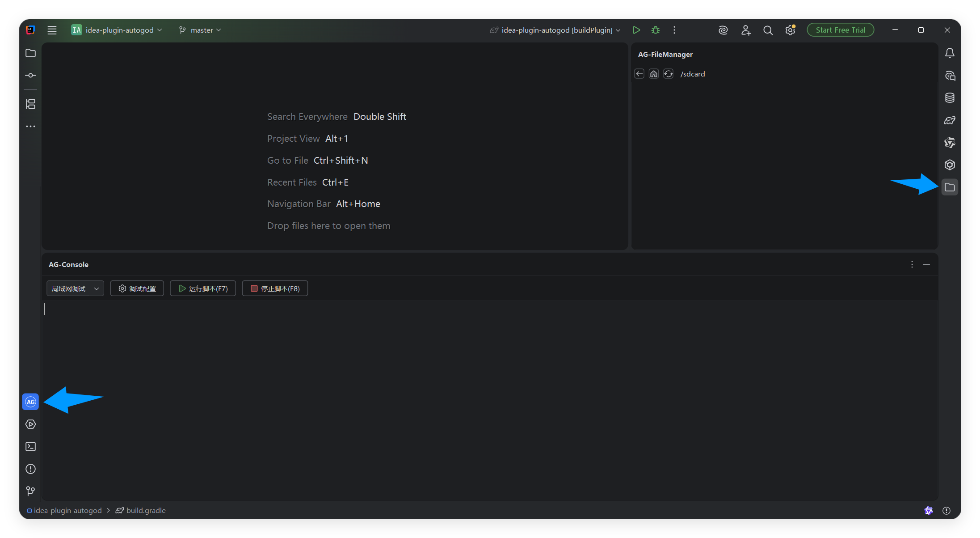Open the AG-Console tool window button
The image size is (980, 538).
pos(30,402)
